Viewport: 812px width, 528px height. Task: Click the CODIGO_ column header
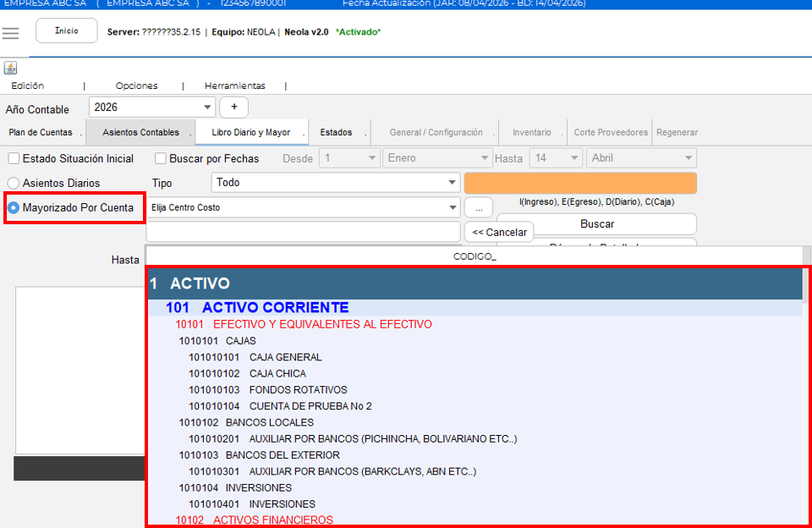tap(475, 256)
